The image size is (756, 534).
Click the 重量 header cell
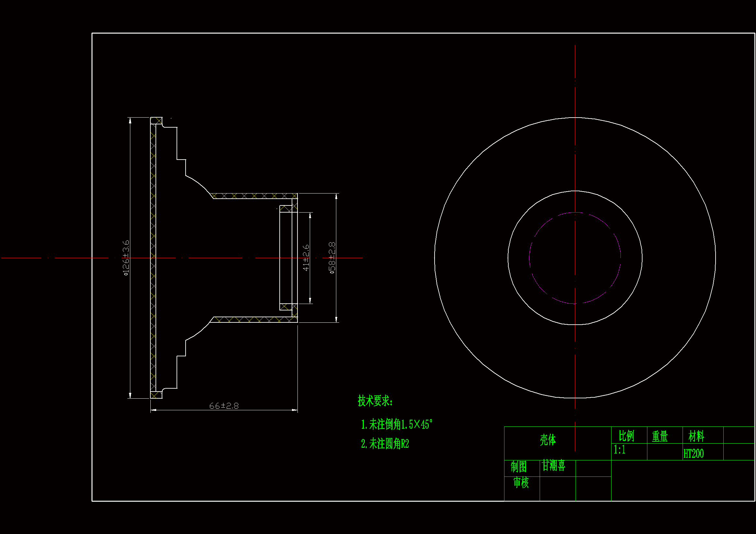click(x=660, y=436)
